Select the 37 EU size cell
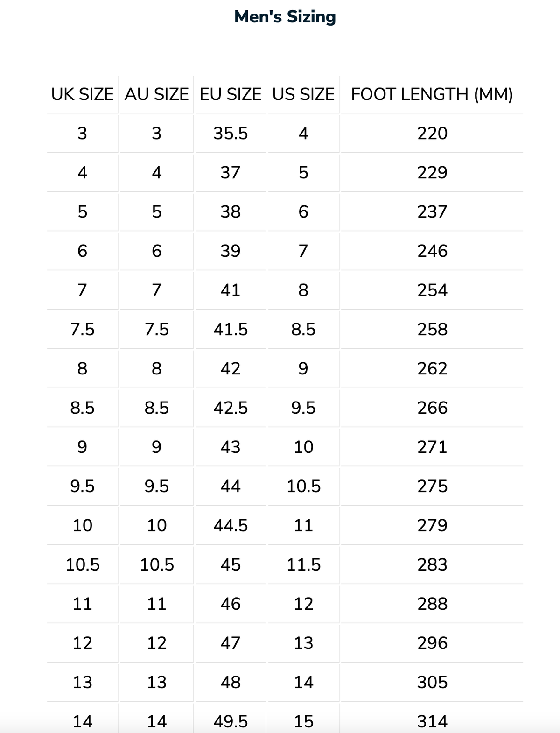 click(x=231, y=173)
